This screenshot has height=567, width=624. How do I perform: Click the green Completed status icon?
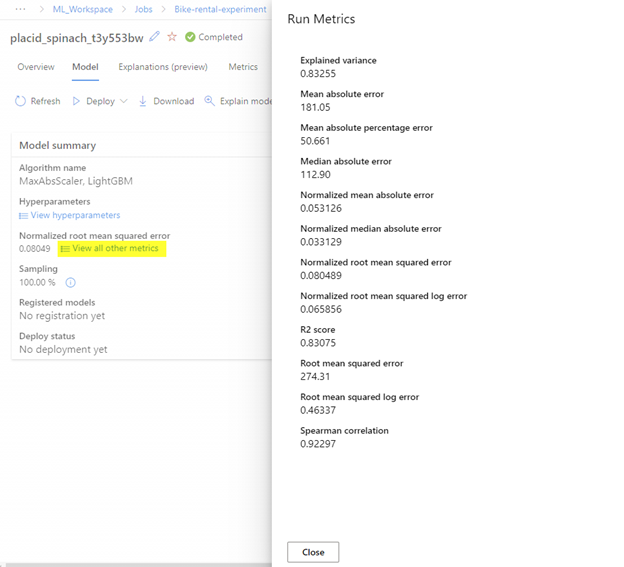click(190, 37)
